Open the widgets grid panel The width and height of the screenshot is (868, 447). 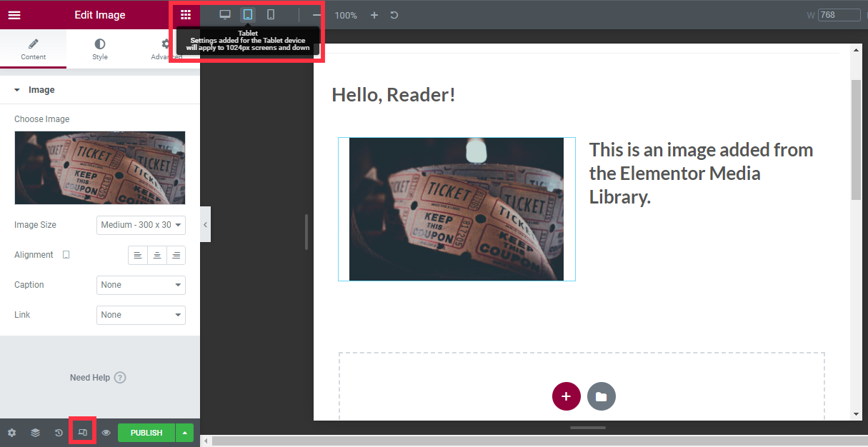(x=186, y=15)
